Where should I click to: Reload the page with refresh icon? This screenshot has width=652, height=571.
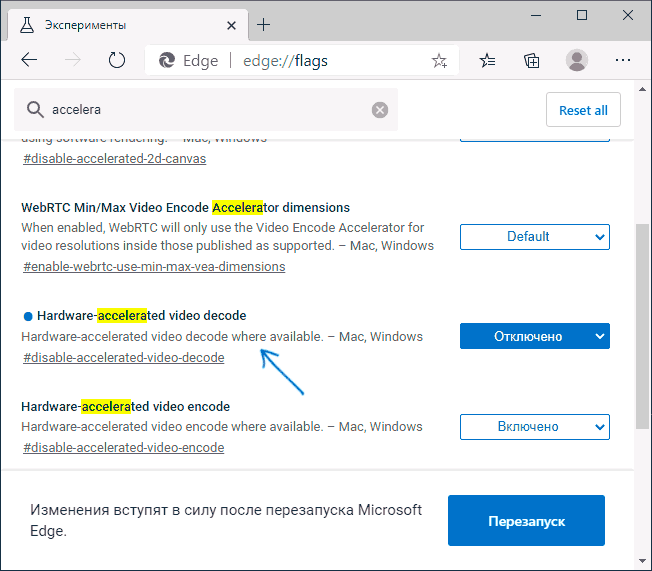117,60
